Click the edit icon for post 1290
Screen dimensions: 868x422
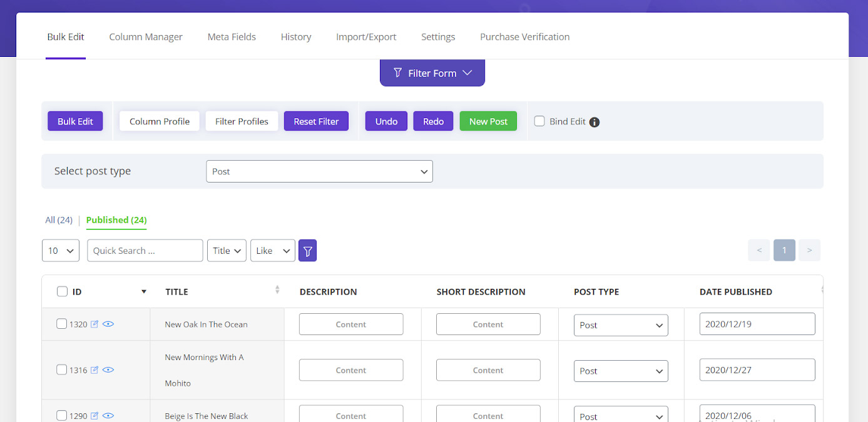[x=94, y=415]
